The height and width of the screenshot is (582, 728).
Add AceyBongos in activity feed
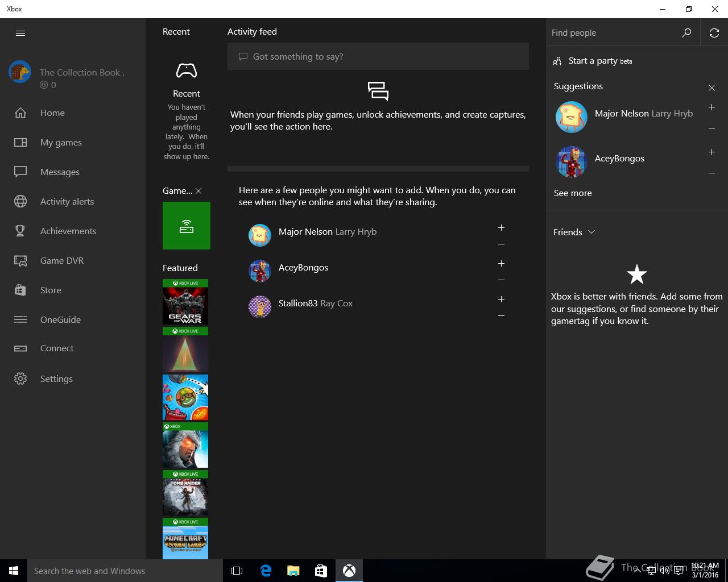501,263
